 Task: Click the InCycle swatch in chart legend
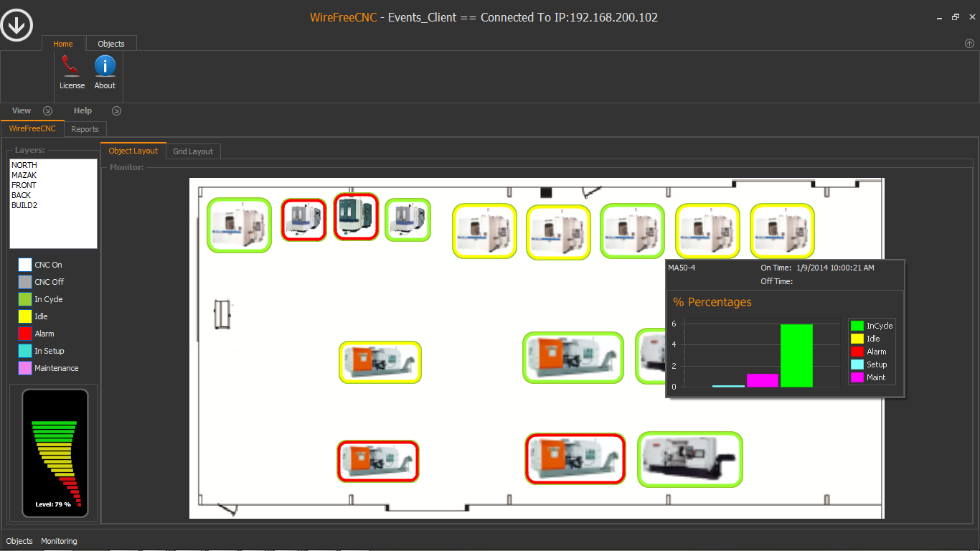point(857,326)
